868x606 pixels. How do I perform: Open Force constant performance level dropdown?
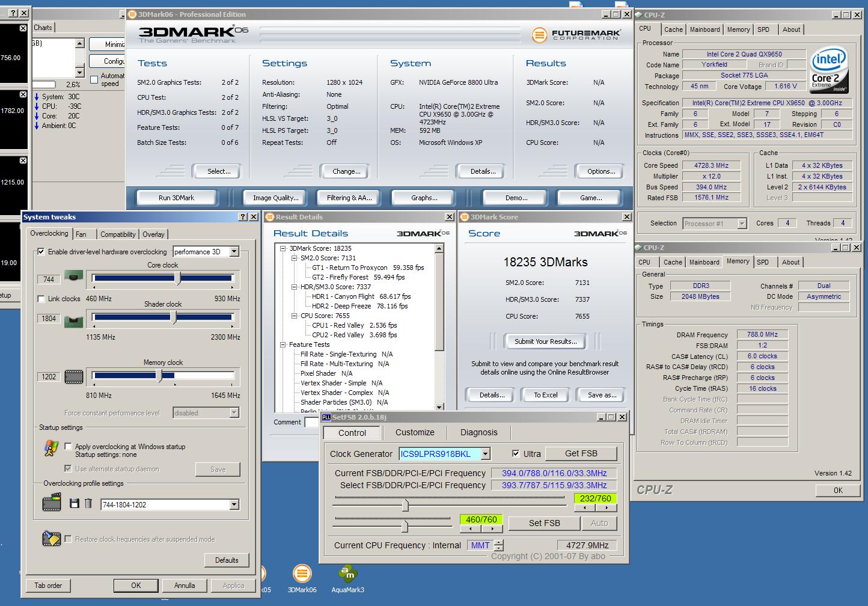click(234, 412)
